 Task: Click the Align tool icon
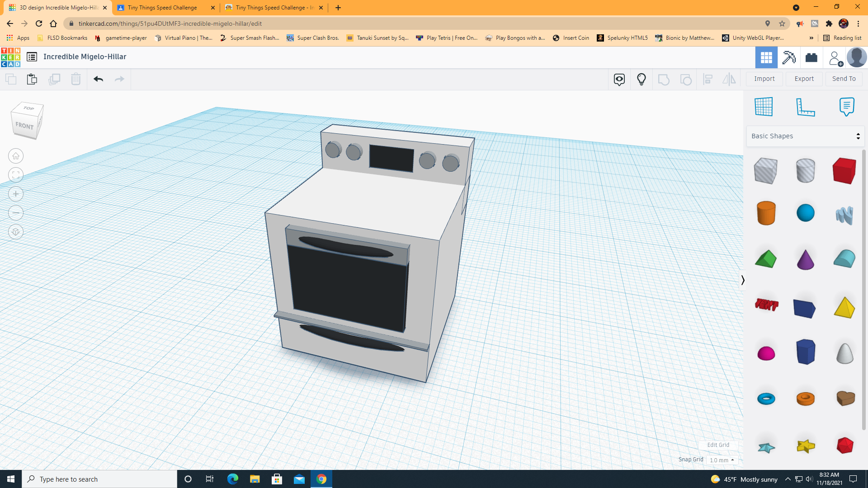point(708,79)
